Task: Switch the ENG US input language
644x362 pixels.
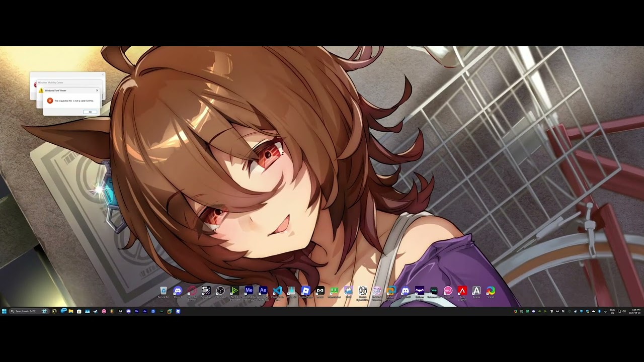Action: tap(612, 311)
